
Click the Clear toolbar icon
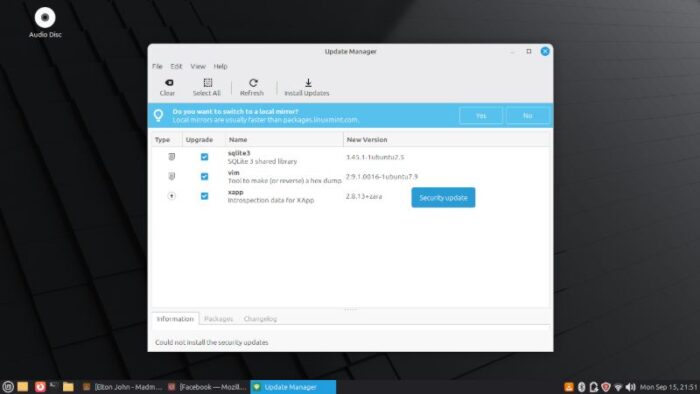pyautogui.click(x=169, y=83)
